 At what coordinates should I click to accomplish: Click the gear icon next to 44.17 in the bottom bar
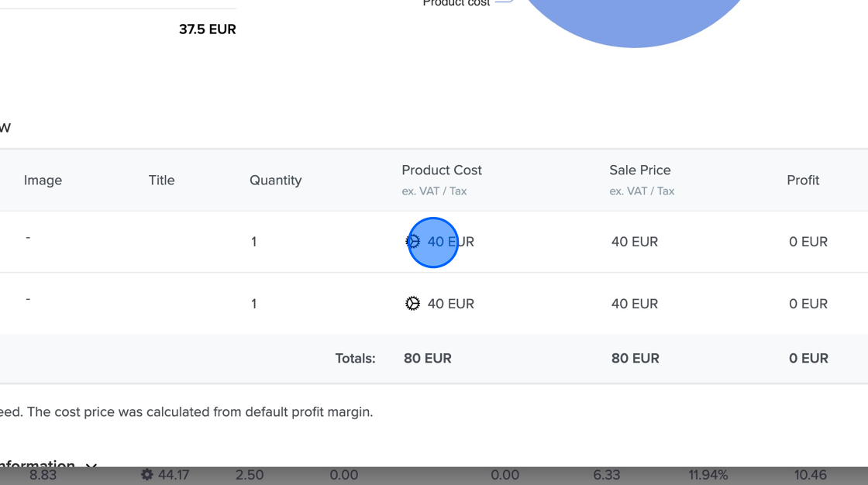(x=147, y=475)
